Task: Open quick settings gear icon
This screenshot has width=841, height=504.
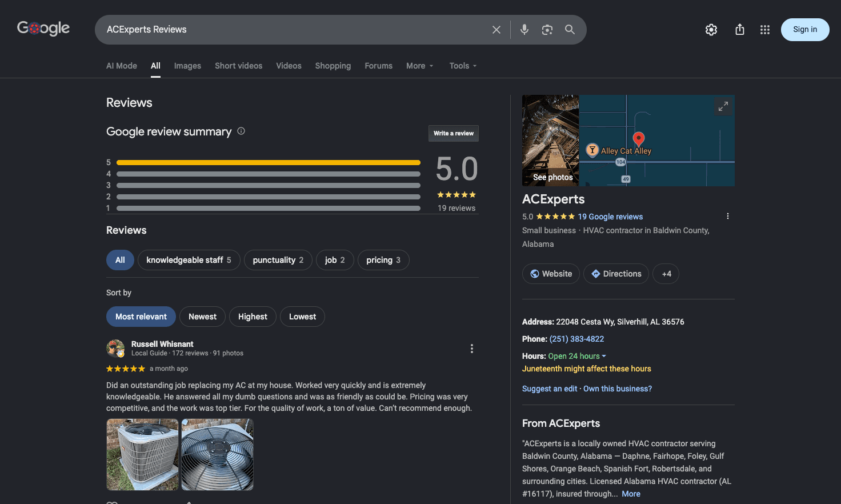Action: [x=711, y=30]
